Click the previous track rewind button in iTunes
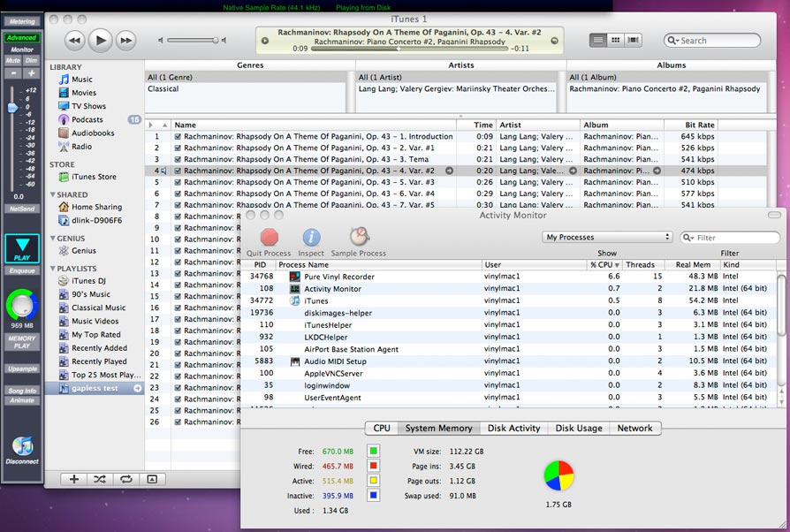Viewport: 790px width, 532px height. (74, 41)
